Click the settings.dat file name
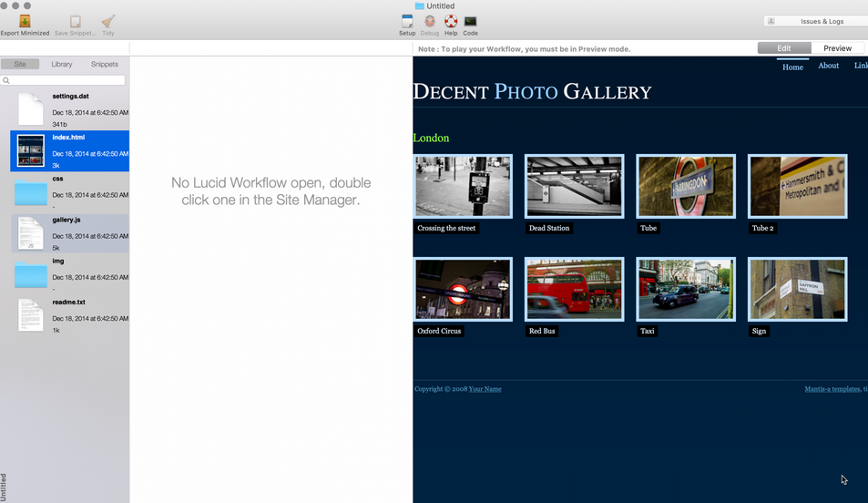868x503 pixels. point(70,96)
